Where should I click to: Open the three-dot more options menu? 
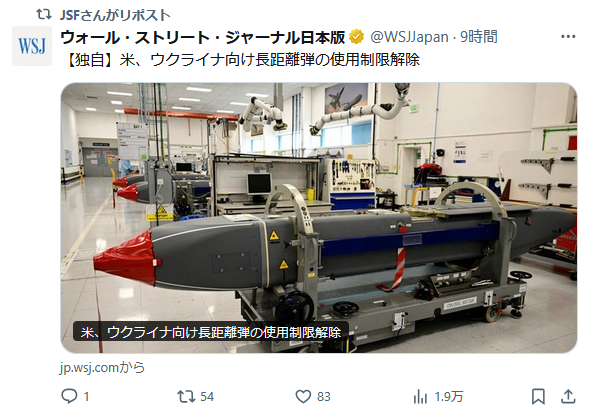point(568,36)
